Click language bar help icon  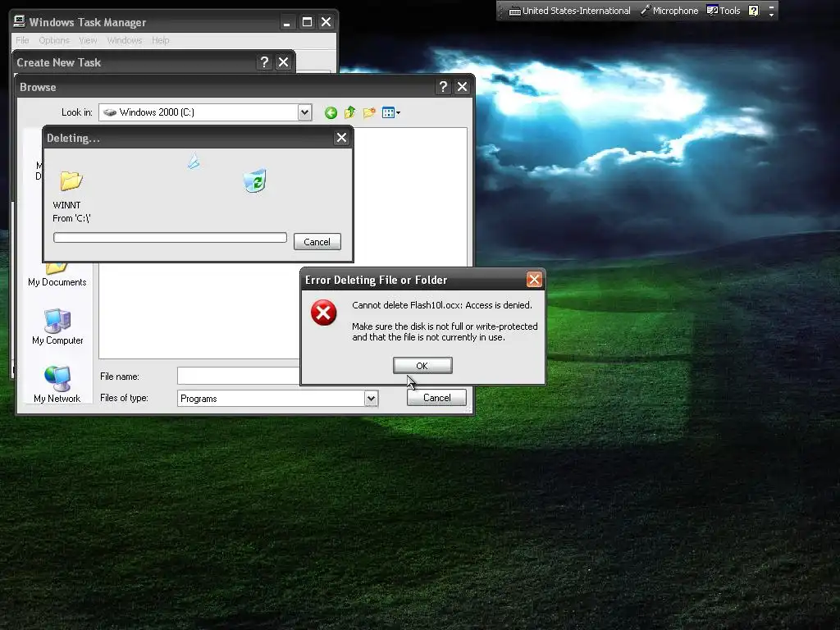[x=754, y=11]
